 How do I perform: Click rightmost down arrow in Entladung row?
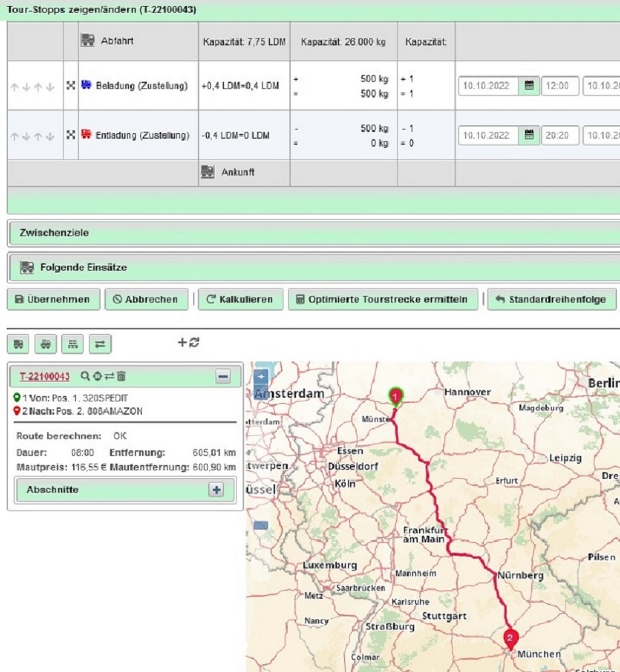[50, 136]
